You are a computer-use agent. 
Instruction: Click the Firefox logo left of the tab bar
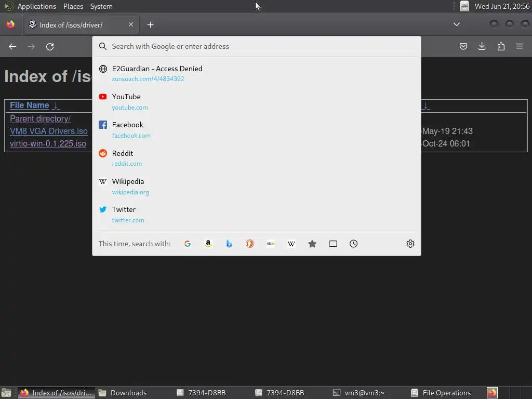[x=10, y=24]
